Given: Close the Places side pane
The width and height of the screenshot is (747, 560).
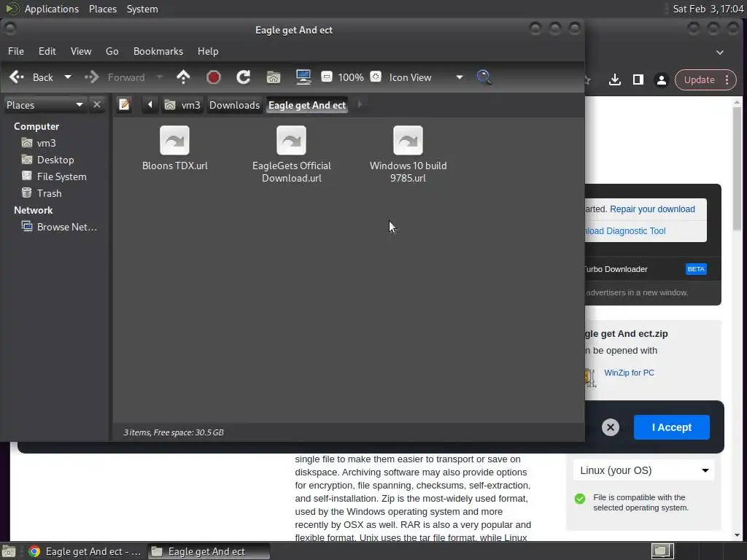Looking at the screenshot, I should 97,104.
